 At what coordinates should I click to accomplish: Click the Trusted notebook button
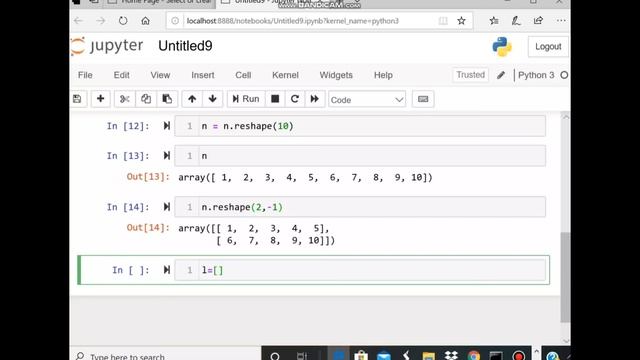[x=471, y=75]
